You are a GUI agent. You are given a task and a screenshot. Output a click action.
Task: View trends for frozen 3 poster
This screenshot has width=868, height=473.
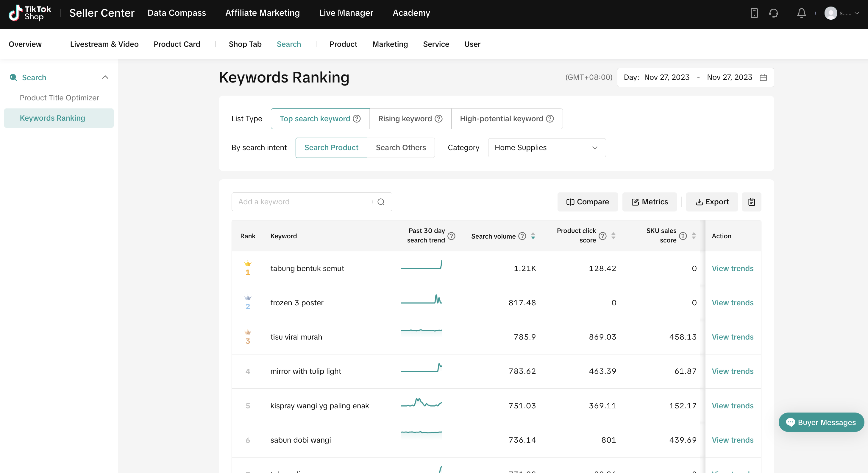pos(733,303)
